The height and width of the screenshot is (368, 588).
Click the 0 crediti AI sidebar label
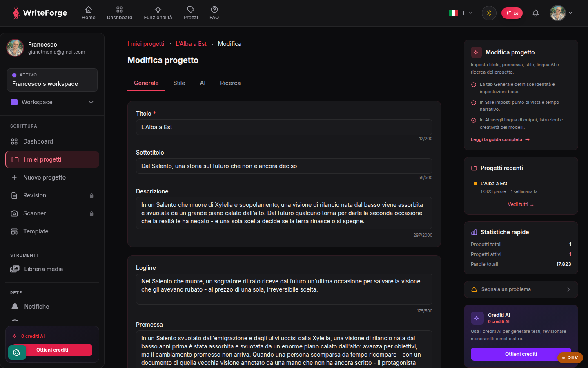click(33, 336)
